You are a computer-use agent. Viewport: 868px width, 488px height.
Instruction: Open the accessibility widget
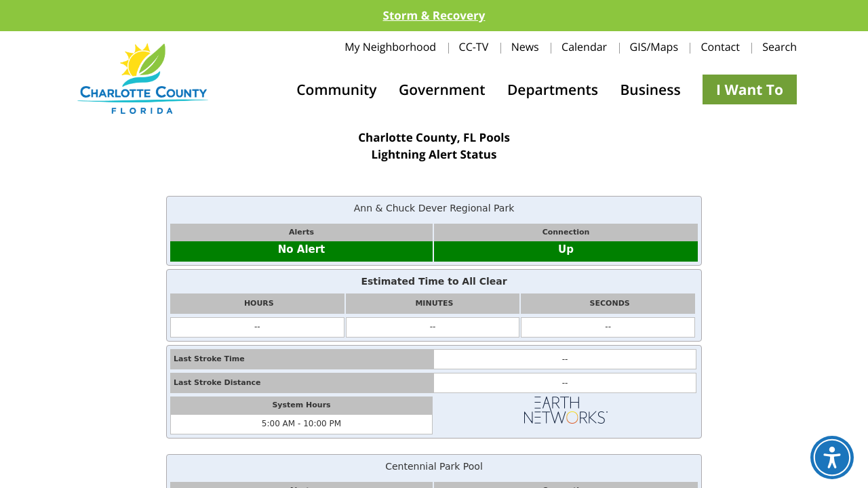(x=831, y=457)
